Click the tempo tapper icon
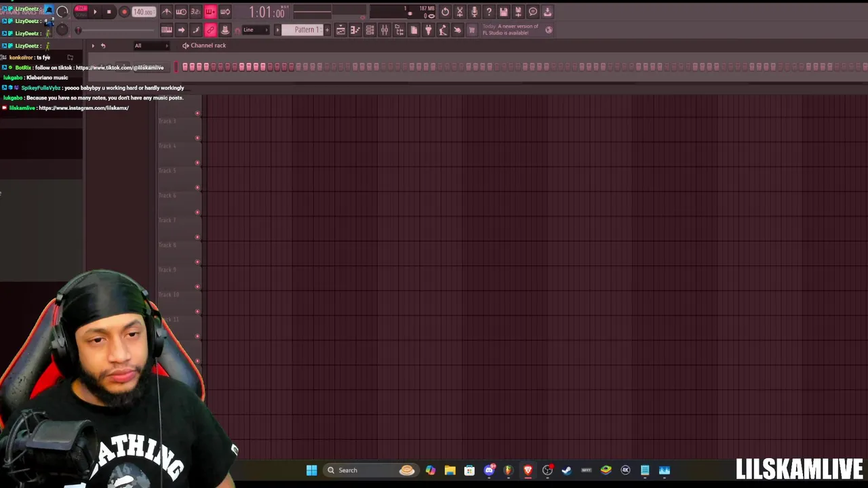The image size is (868, 488). (x=443, y=30)
